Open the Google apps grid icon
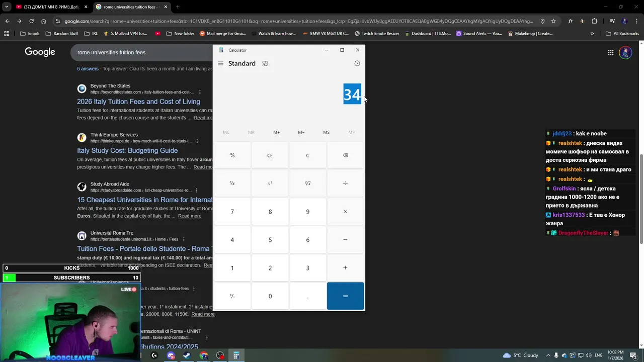644x362 pixels. 610,52
